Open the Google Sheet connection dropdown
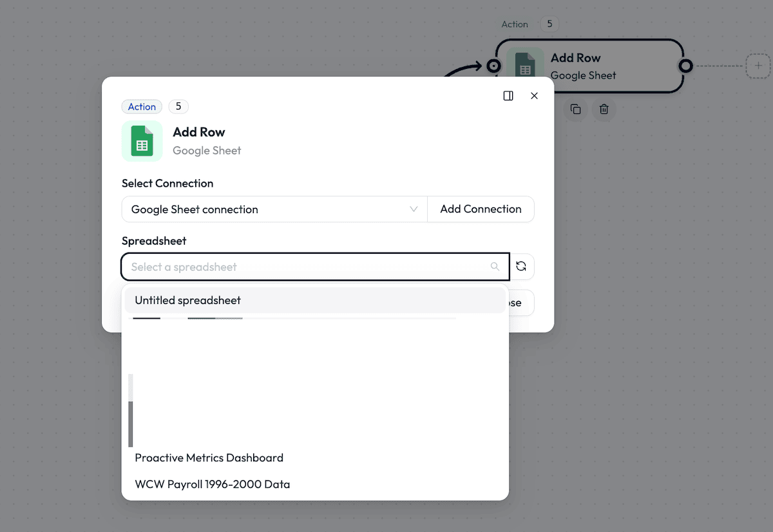 coord(274,209)
